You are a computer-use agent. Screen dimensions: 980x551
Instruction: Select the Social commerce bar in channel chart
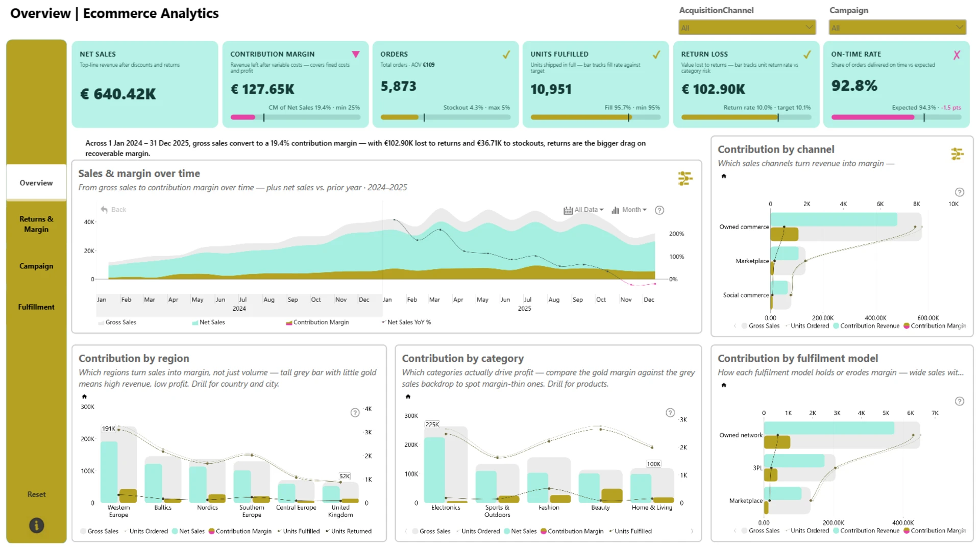(781, 295)
